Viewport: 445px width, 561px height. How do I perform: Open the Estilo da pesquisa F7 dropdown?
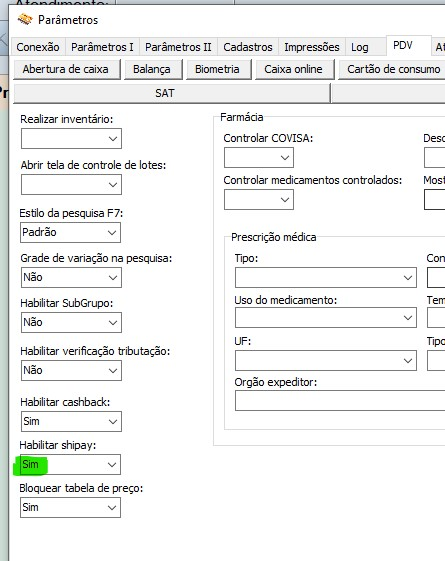click(70, 233)
